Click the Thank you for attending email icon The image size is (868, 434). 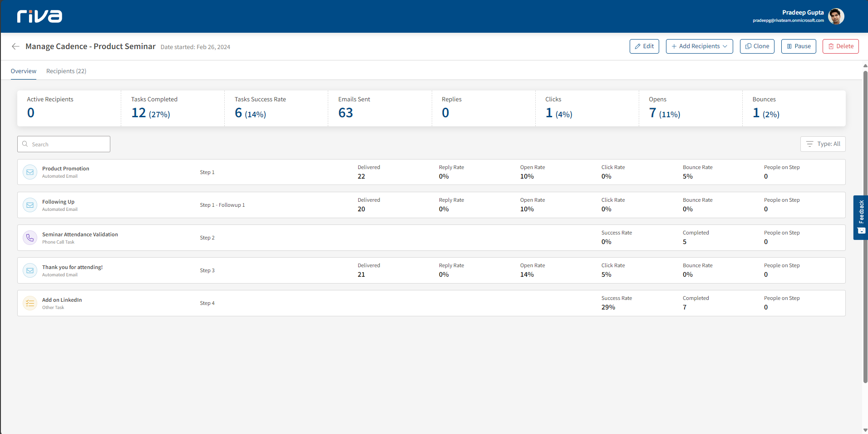[30, 270]
